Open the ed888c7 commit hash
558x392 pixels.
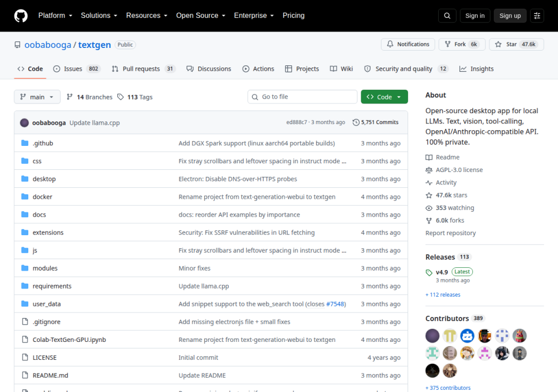point(296,122)
